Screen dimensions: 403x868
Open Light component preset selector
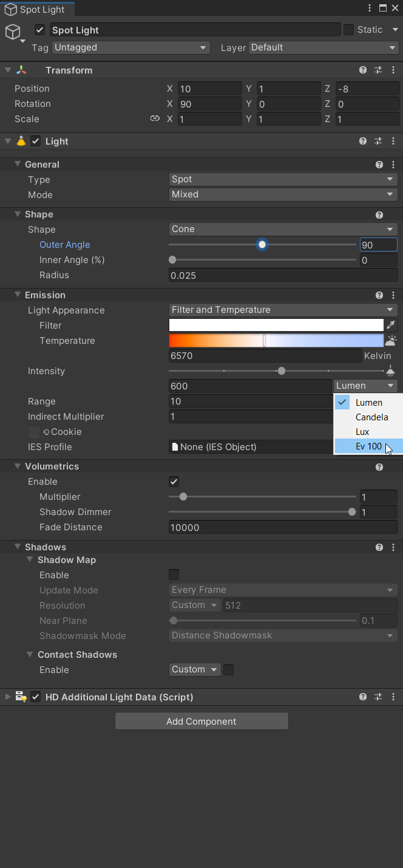(x=378, y=141)
